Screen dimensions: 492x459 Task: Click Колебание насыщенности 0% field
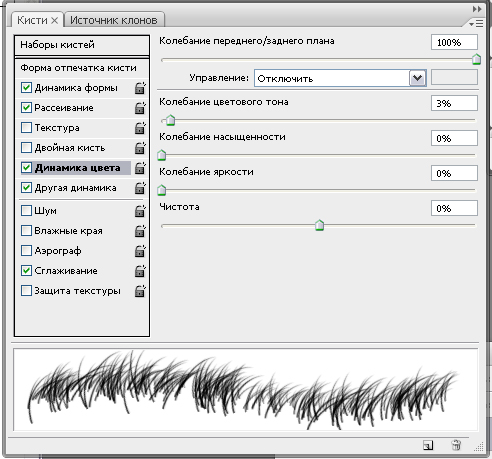454,138
